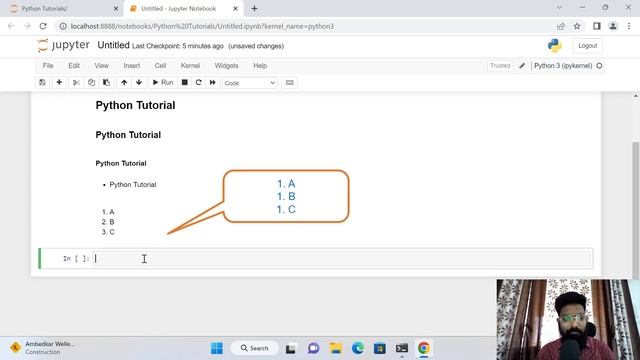Open the Cell menu
The width and height of the screenshot is (640, 360).
[160, 66]
